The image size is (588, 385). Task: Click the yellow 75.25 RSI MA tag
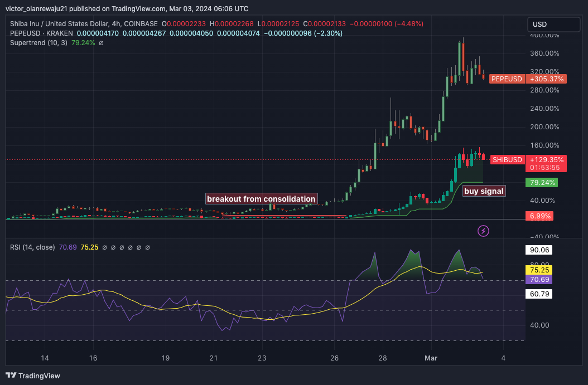[539, 270]
